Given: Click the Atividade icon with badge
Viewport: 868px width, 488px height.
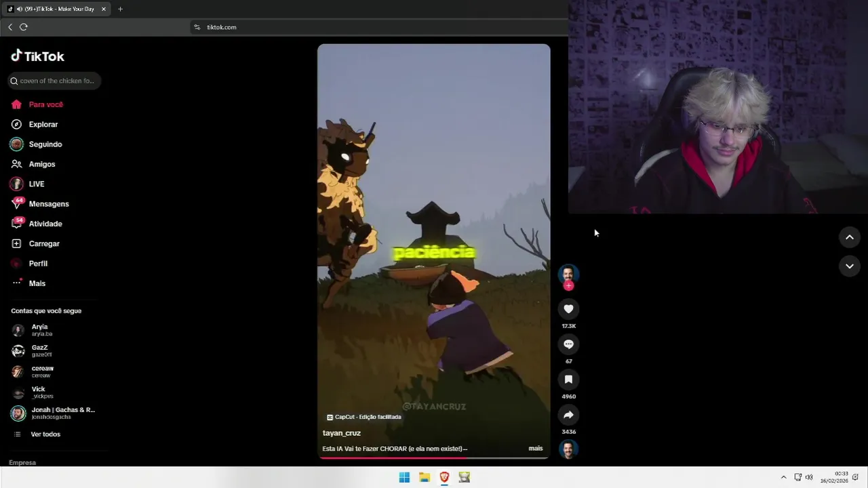Looking at the screenshot, I should [x=17, y=223].
